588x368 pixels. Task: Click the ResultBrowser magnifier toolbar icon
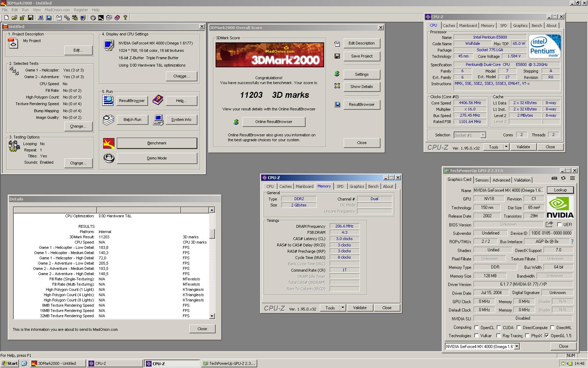tap(49, 18)
